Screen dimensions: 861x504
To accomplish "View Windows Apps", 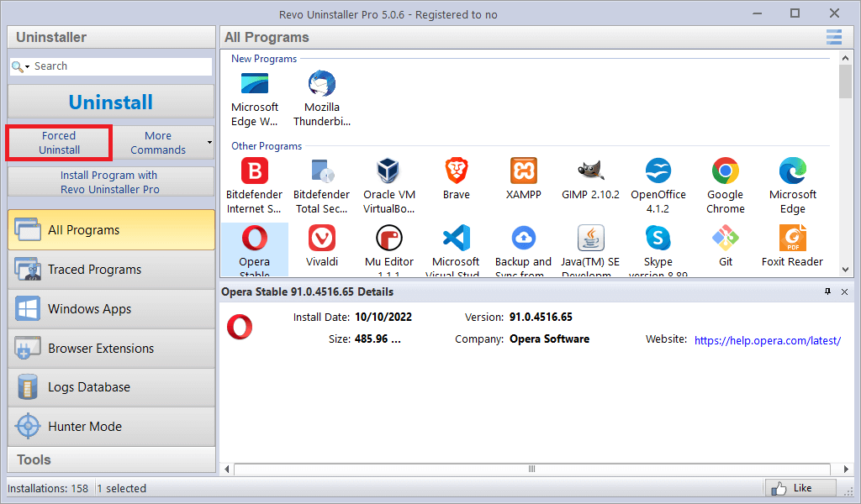I will coord(110,308).
